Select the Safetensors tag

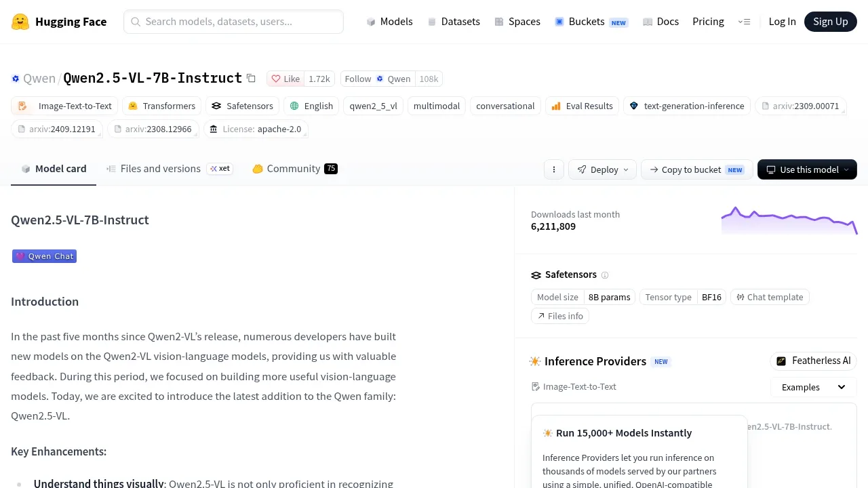point(242,106)
